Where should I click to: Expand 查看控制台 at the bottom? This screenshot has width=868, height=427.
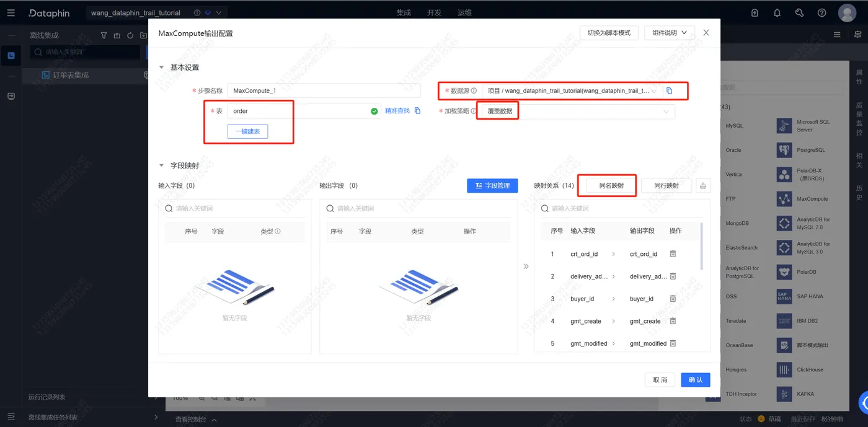point(196,420)
